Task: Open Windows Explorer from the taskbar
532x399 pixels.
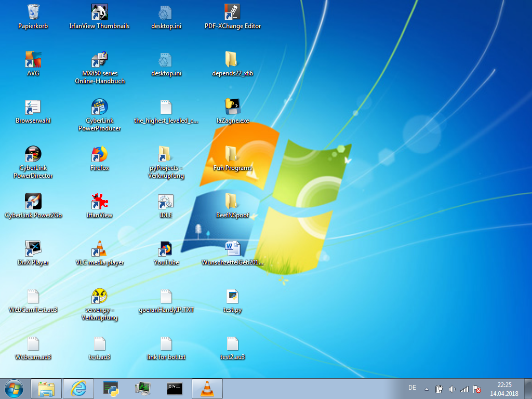Action: 46,389
